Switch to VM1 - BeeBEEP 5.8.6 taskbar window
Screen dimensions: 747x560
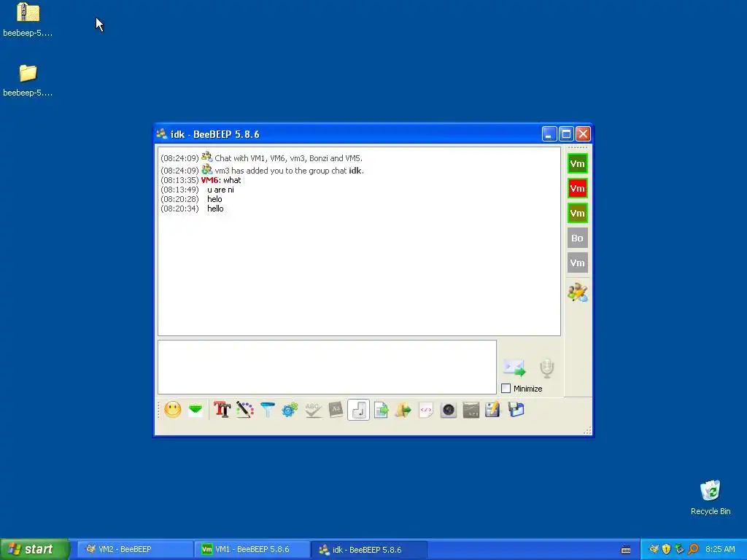point(252,549)
